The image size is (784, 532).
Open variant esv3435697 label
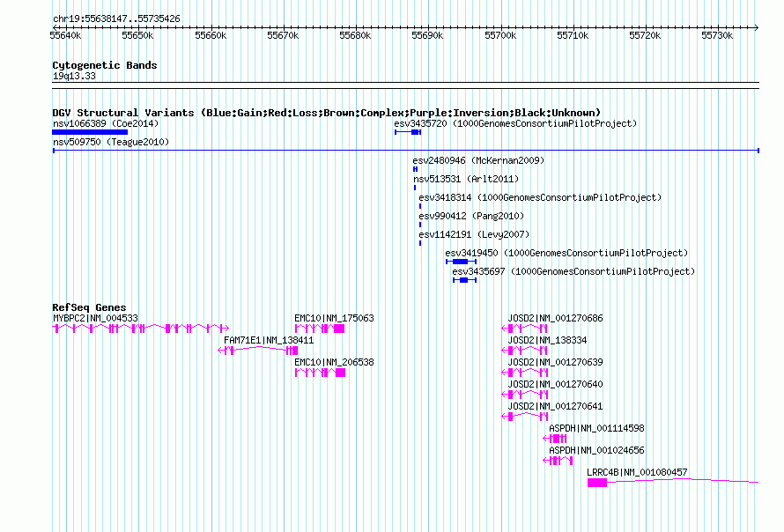[x=573, y=271]
